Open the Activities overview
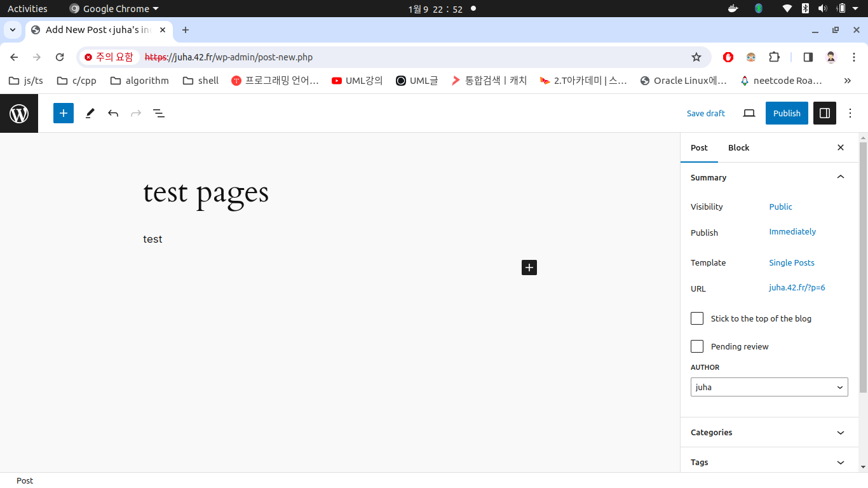The width and height of the screenshot is (868, 488). pos(27,9)
